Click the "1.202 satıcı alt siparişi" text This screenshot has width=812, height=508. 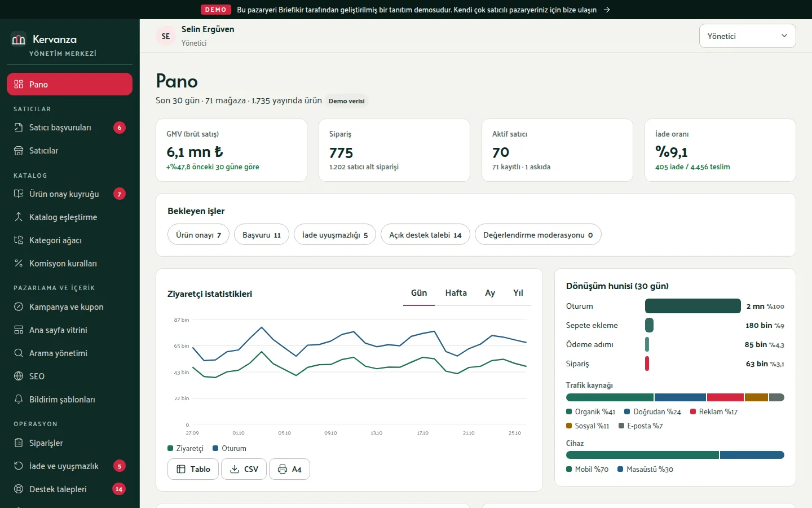coord(364,167)
